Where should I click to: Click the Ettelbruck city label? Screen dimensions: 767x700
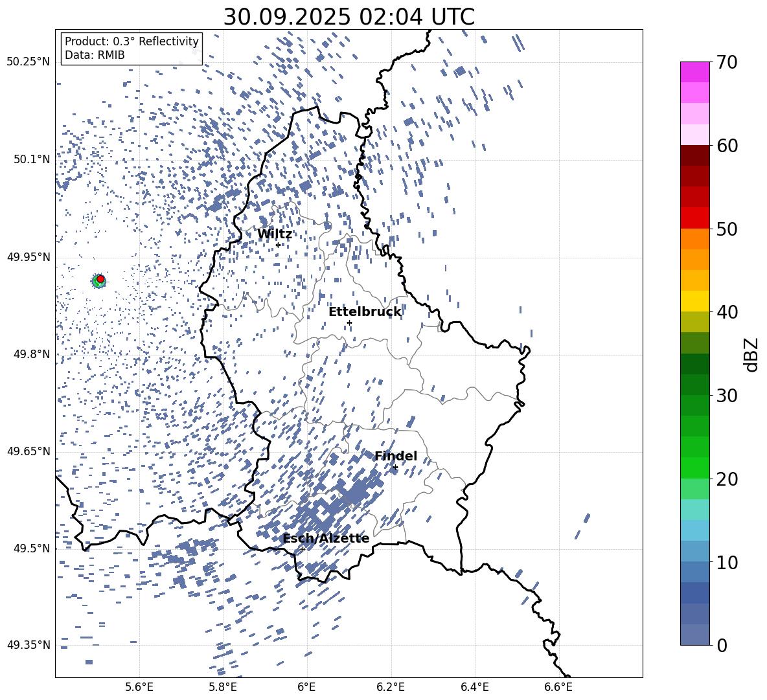click(365, 312)
